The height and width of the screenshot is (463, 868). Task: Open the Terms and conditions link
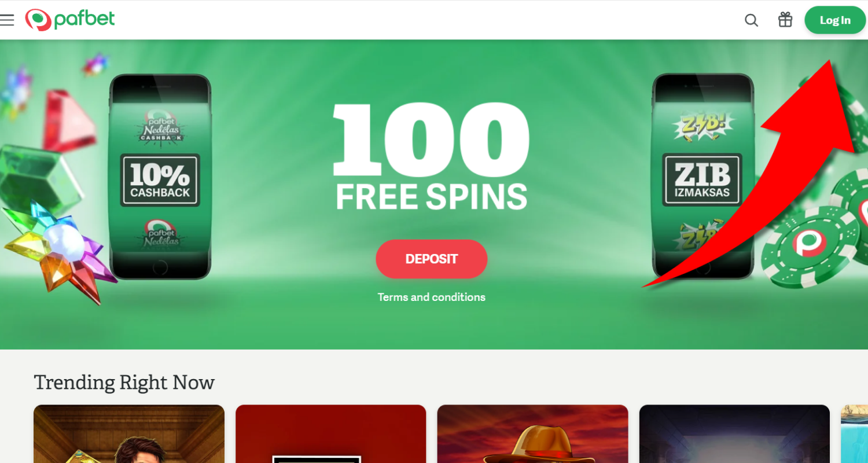pos(432,297)
